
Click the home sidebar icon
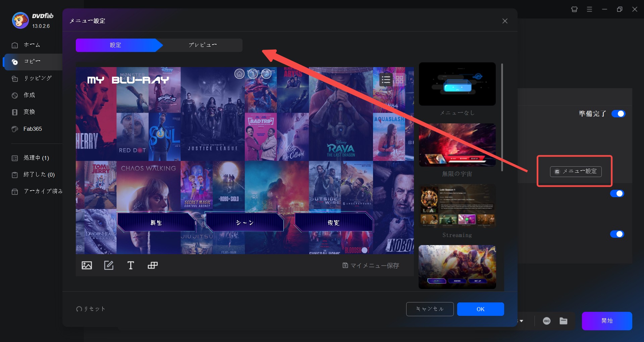(x=15, y=45)
